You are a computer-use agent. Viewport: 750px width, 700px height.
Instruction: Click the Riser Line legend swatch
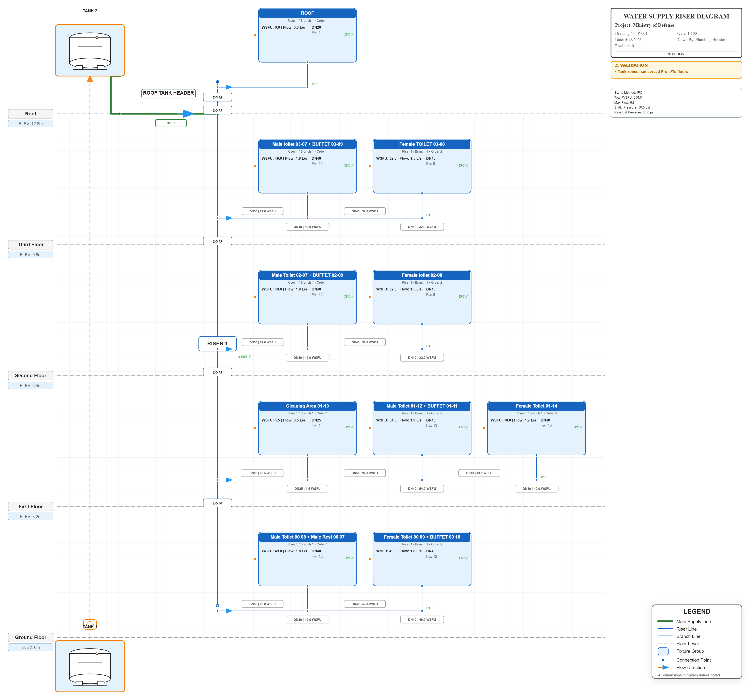point(665,629)
